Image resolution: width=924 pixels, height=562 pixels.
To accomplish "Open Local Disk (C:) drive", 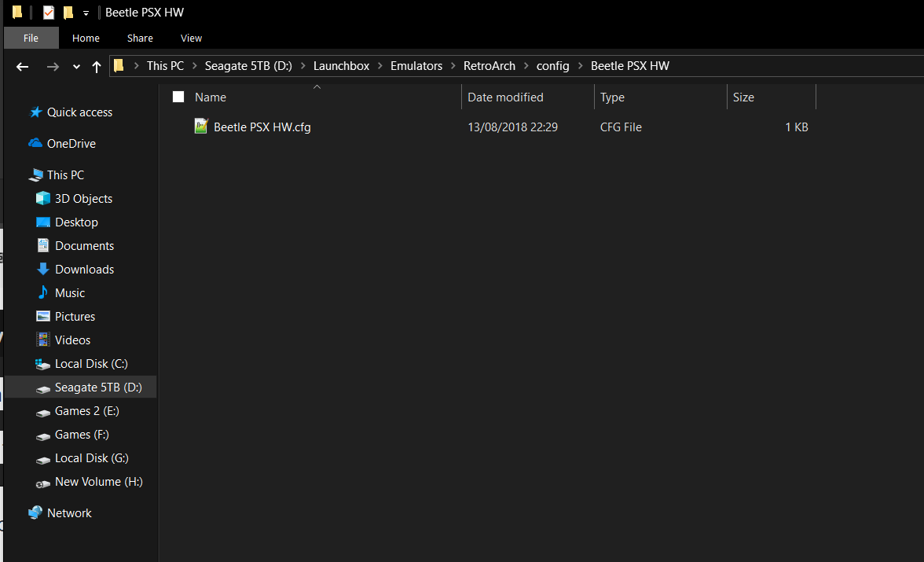I will [x=91, y=364].
